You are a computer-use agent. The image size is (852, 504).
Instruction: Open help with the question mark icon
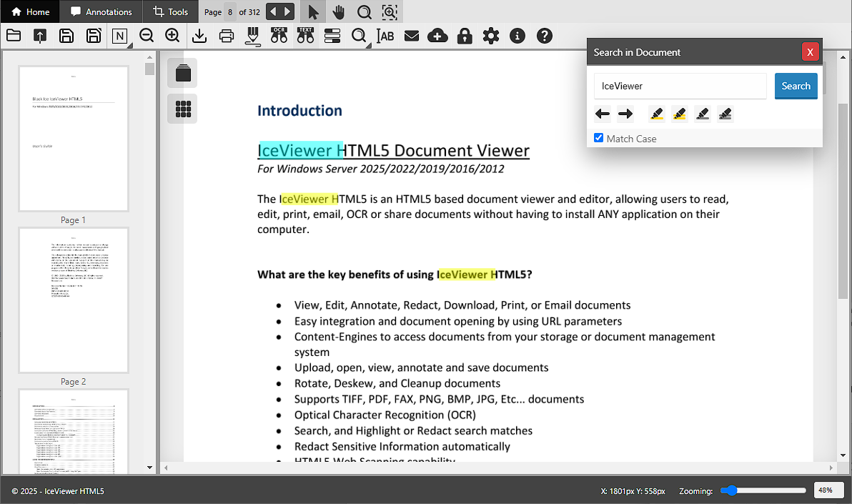(545, 36)
